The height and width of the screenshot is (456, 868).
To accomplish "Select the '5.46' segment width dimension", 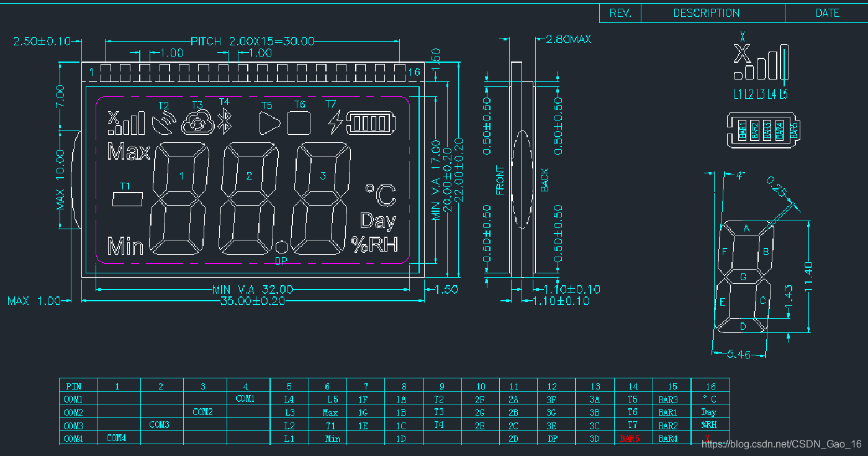I will tap(739, 354).
